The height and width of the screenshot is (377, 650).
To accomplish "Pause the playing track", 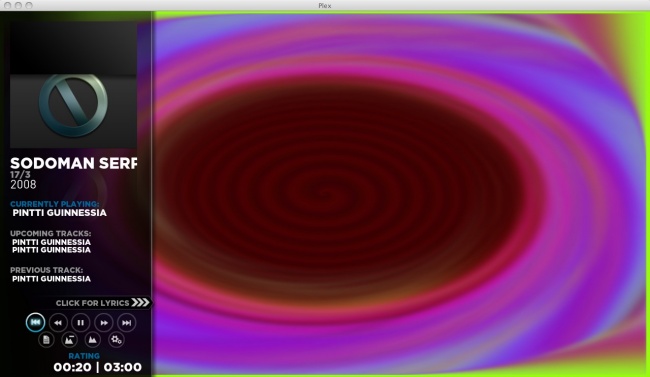I will (80, 323).
